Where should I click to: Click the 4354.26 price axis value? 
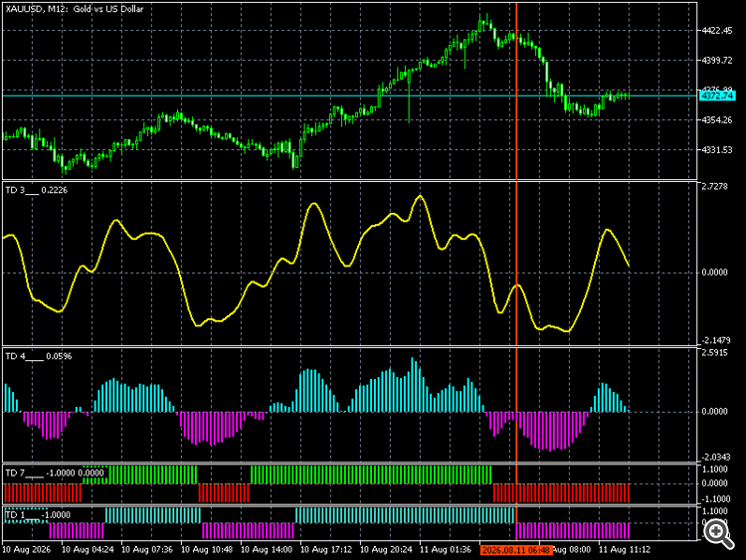[x=717, y=120]
